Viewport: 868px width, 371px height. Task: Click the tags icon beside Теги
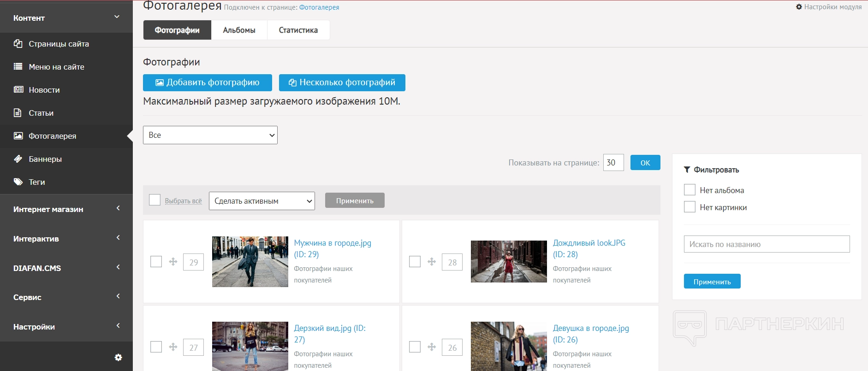click(x=18, y=182)
